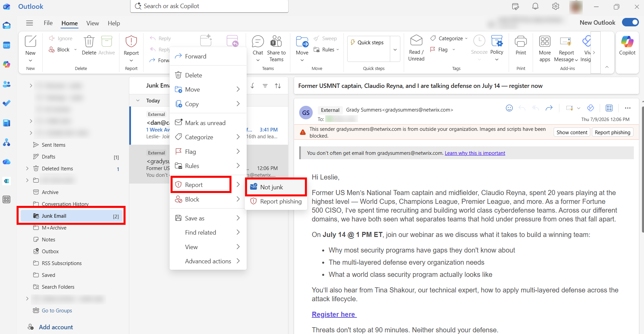Turn off the New Outlook toggle
The height and width of the screenshot is (334, 644).
pos(630,22)
